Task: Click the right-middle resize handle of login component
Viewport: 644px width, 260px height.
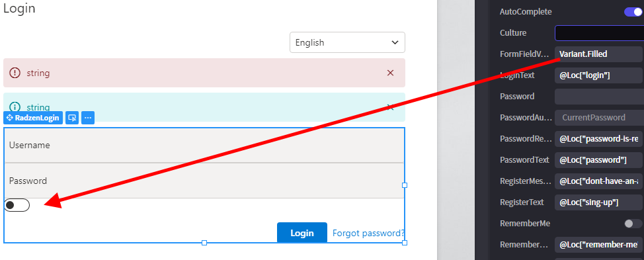Action: [405, 185]
